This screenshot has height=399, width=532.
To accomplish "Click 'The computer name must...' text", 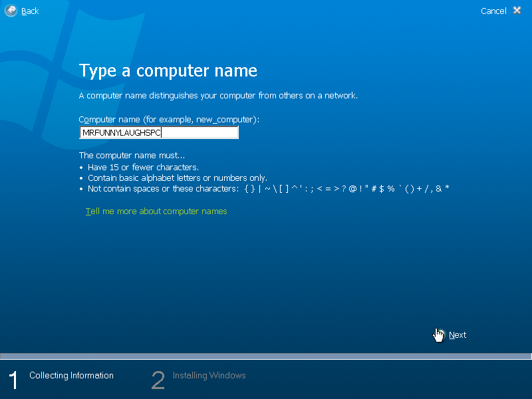I will click(x=132, y=156).
